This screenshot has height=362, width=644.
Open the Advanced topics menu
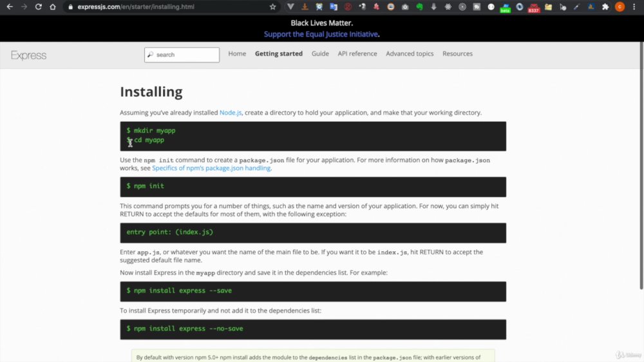click(x=410, y=53)
